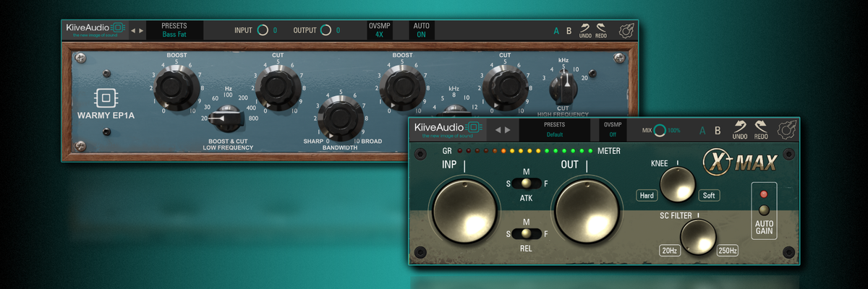Go to next preset in Warmy EP1A

(141, 30)
